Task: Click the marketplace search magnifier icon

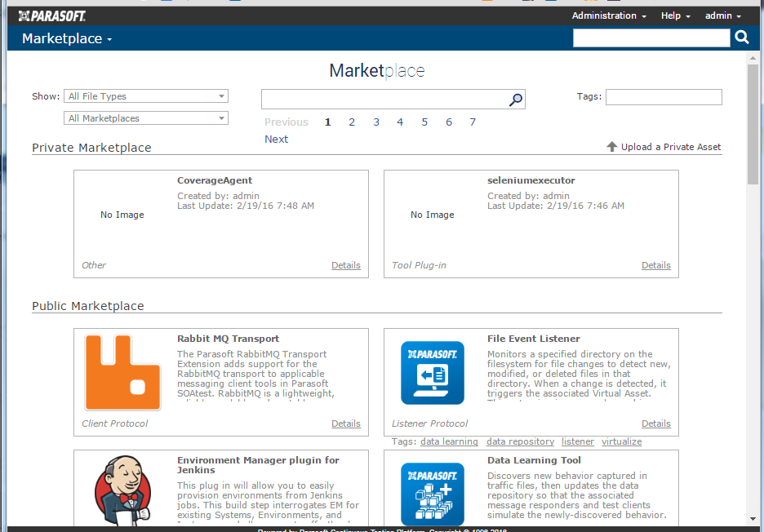Action: [516, 100]
